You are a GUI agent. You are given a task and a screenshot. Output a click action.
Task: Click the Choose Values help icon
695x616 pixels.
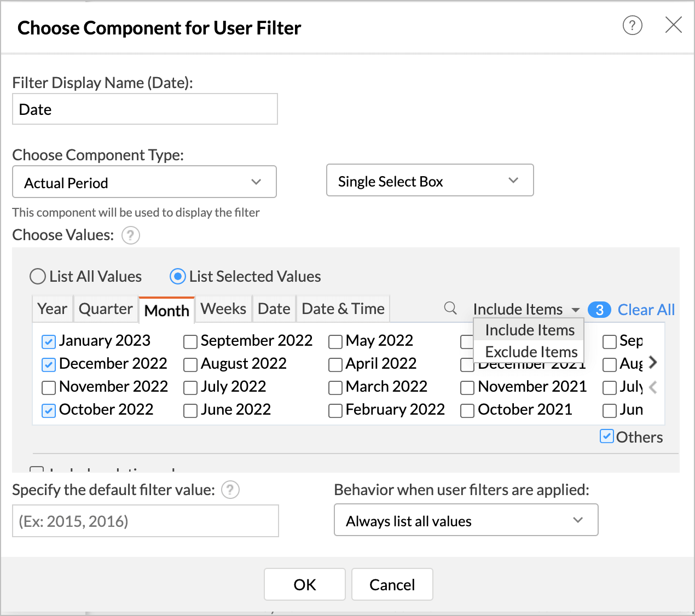[x=131, y=235]
